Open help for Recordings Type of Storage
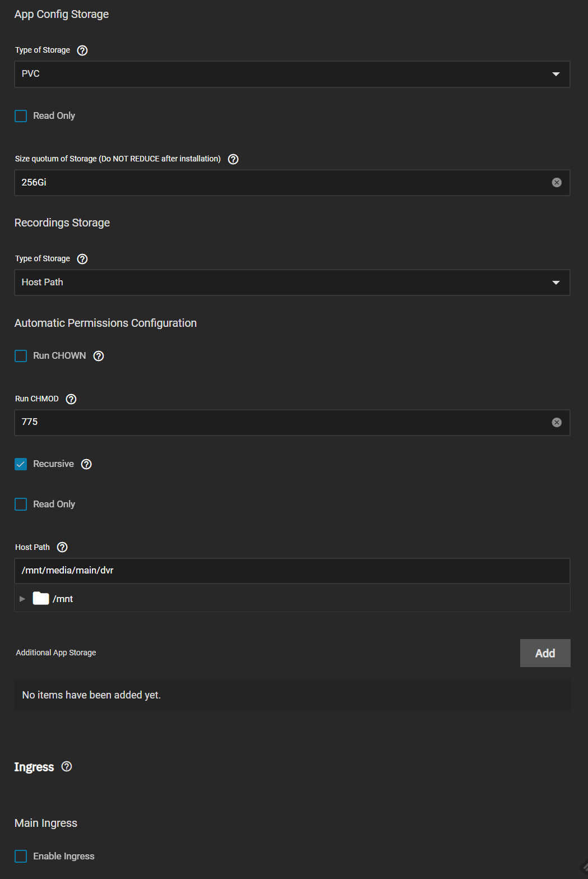Screen dimensions: 588x879 coord(82,259)
